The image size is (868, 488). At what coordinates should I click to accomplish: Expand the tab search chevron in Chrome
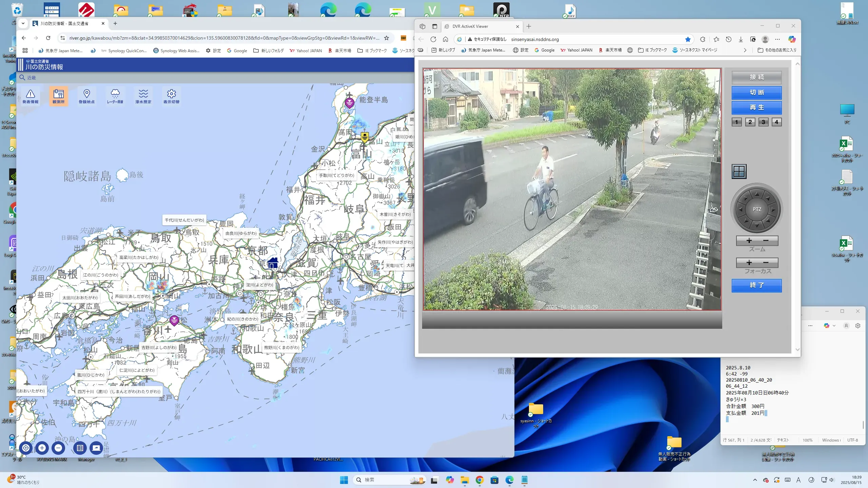(23, 23)
